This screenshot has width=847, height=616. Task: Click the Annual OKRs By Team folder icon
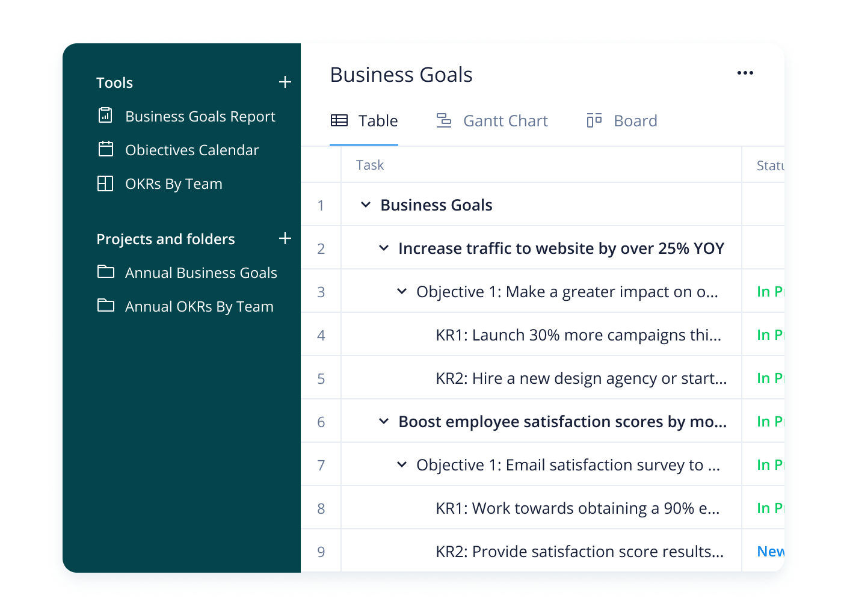(105, 306)
